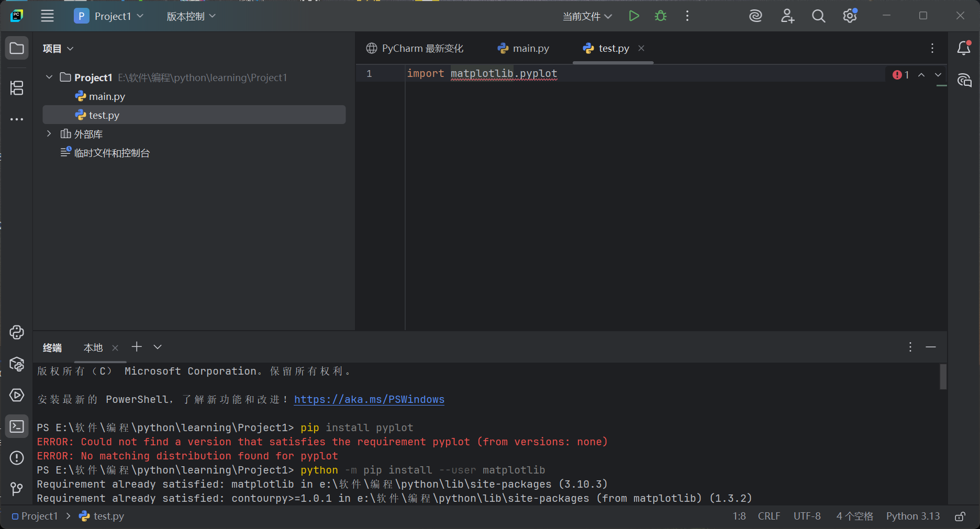
Task: Click the 1:8 cursor position indicator
Action: tap(739, 516)
